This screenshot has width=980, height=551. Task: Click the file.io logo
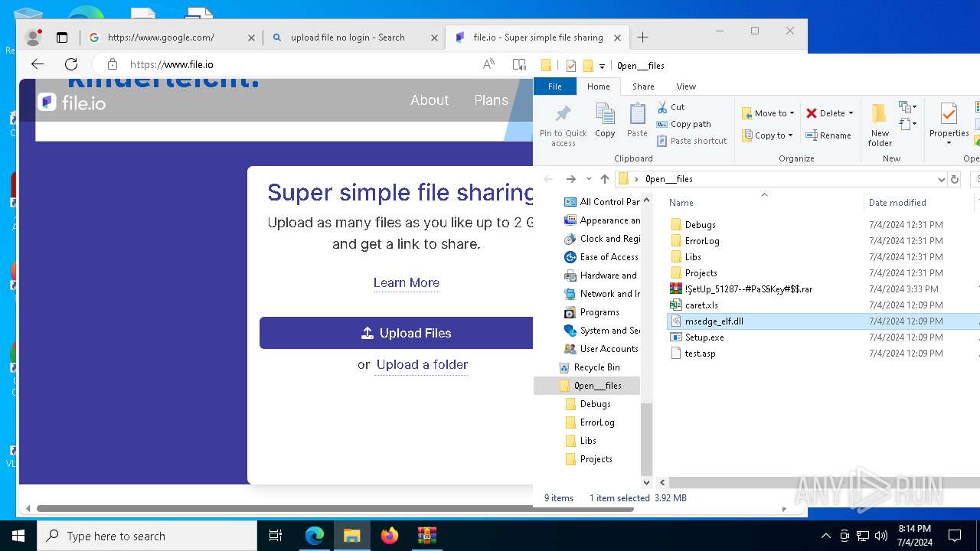tap(72, 102)
